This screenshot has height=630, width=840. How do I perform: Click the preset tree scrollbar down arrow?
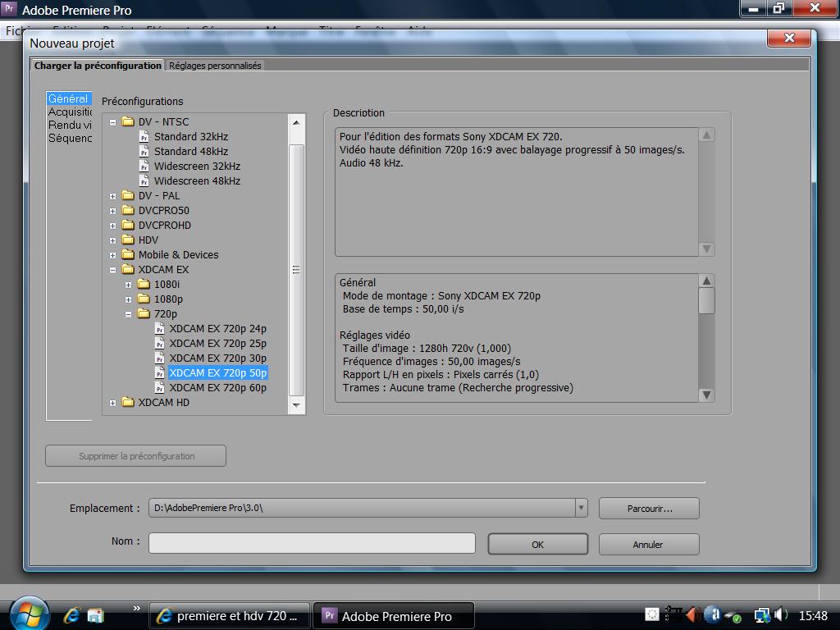point(296,405)
